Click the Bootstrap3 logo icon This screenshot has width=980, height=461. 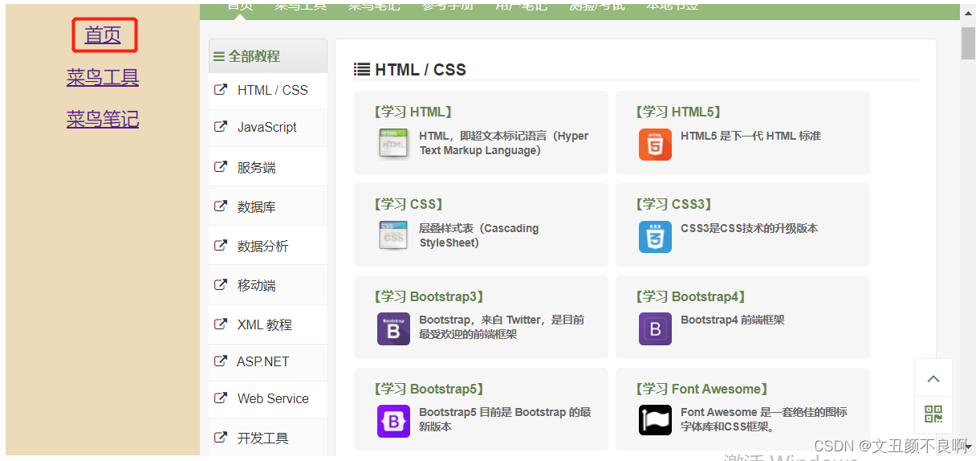coord(393,328)
